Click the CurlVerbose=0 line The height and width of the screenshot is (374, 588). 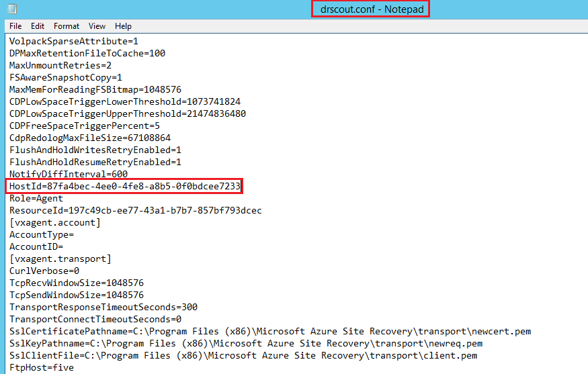point(44,271)
